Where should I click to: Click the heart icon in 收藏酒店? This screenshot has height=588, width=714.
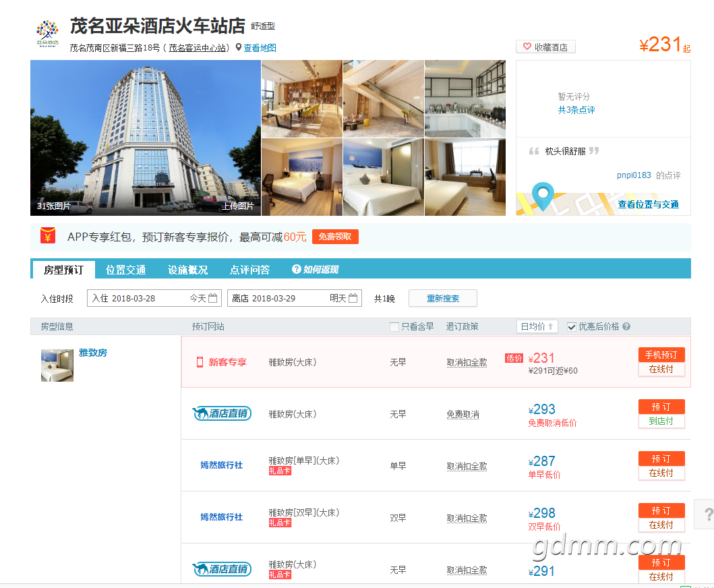pos(527,47)
